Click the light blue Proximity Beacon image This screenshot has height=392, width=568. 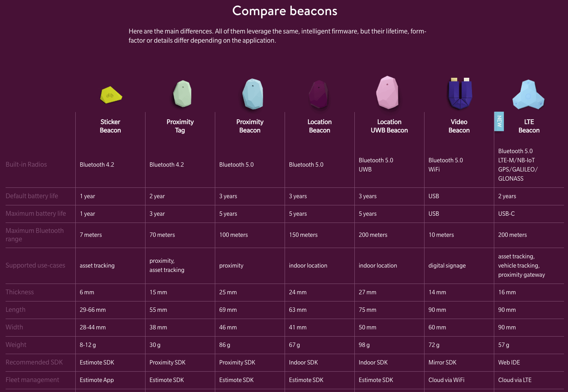[253, 94]
